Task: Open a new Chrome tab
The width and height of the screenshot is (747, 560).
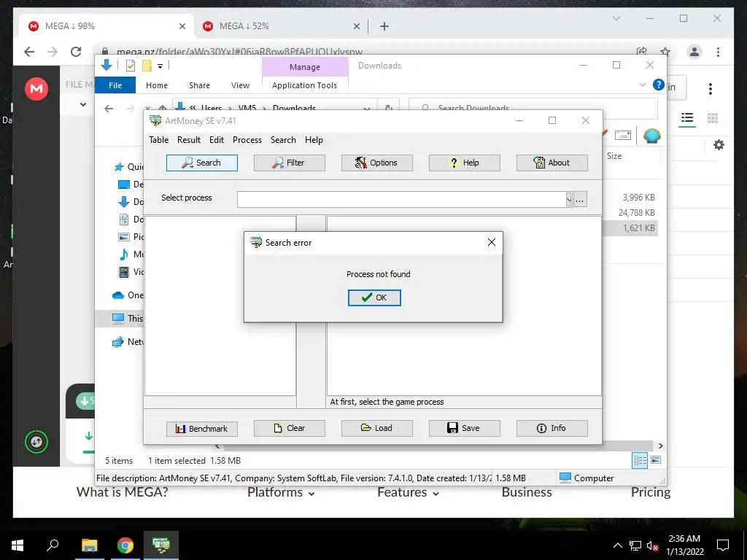Action: 384,26
